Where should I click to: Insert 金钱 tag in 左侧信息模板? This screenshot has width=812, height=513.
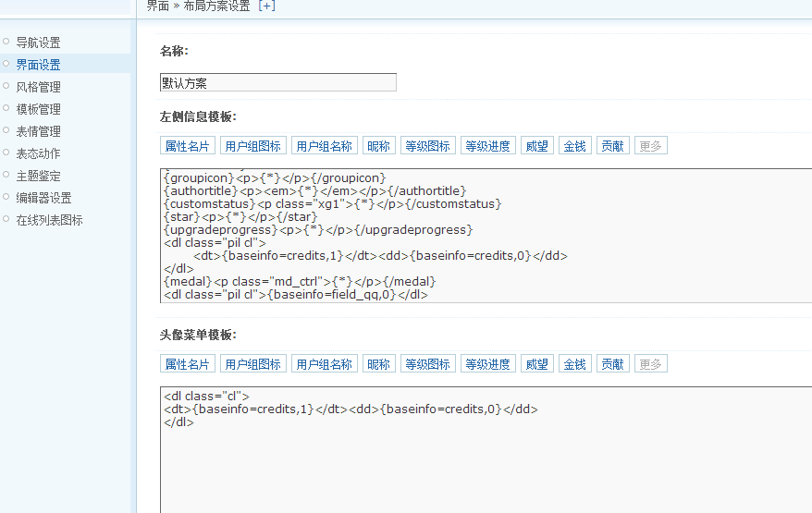pyautogui.click(x=575, y=146)
